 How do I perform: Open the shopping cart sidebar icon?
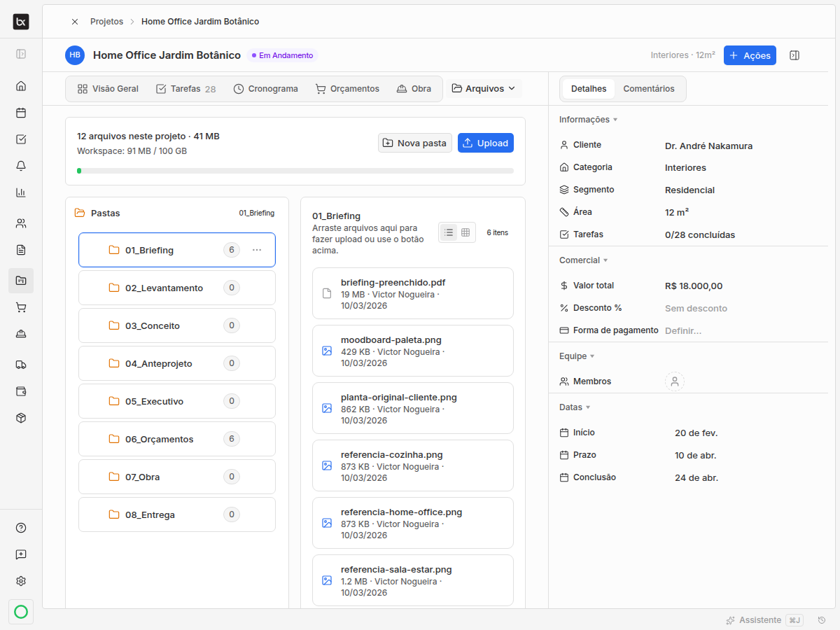click(21, 307)
